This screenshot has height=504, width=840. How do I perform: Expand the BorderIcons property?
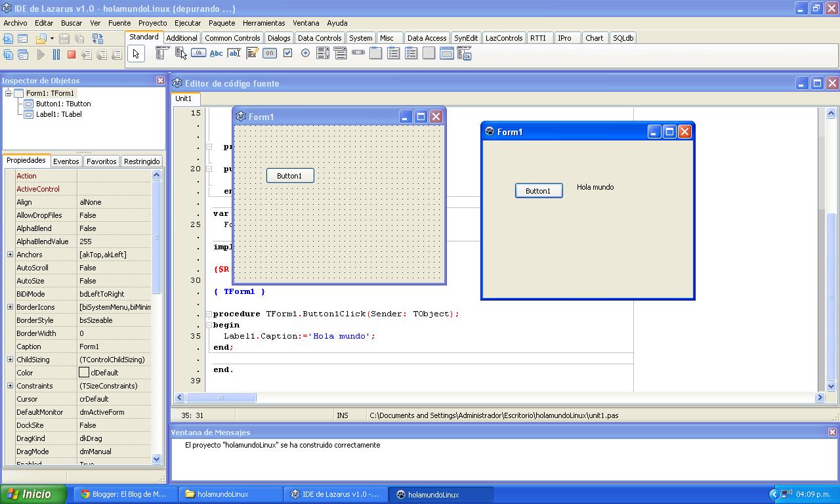[x=10, y=307]
